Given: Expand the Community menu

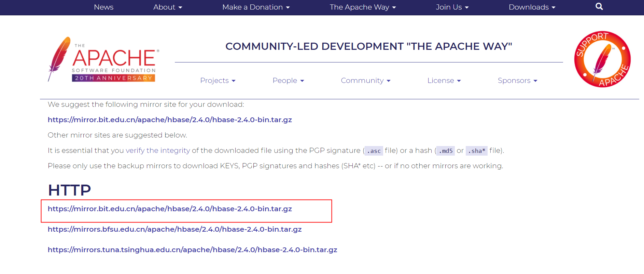Looking at the screenshot, I should click(366, 81).
